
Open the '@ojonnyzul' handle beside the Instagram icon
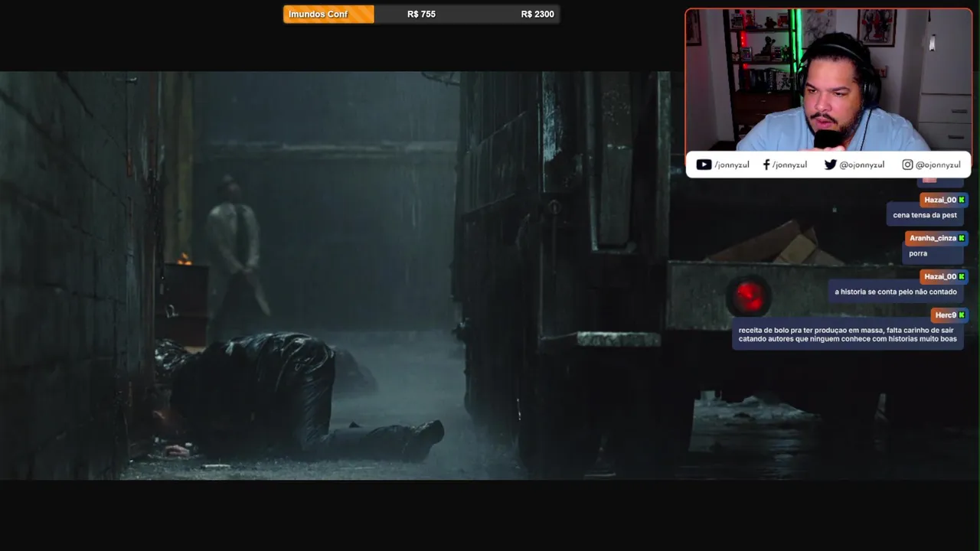(938, 165)
